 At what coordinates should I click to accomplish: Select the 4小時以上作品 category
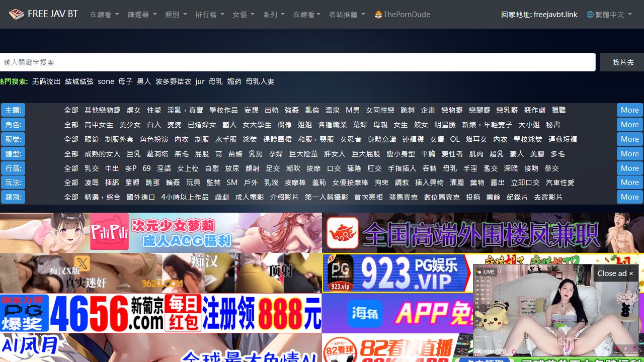coord(185,197)
